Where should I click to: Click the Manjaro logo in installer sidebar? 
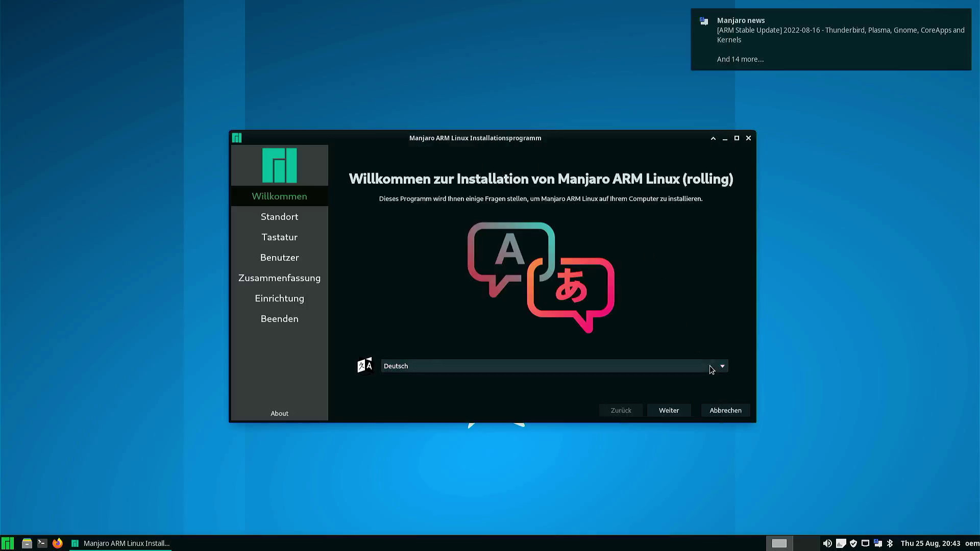coord(279,165)
